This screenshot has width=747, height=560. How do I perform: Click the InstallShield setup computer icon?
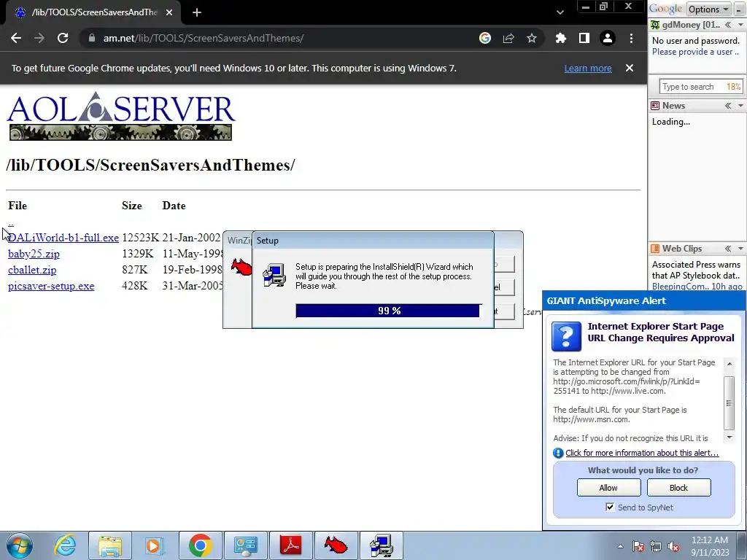pyautogui.click(x=274, y=275)
